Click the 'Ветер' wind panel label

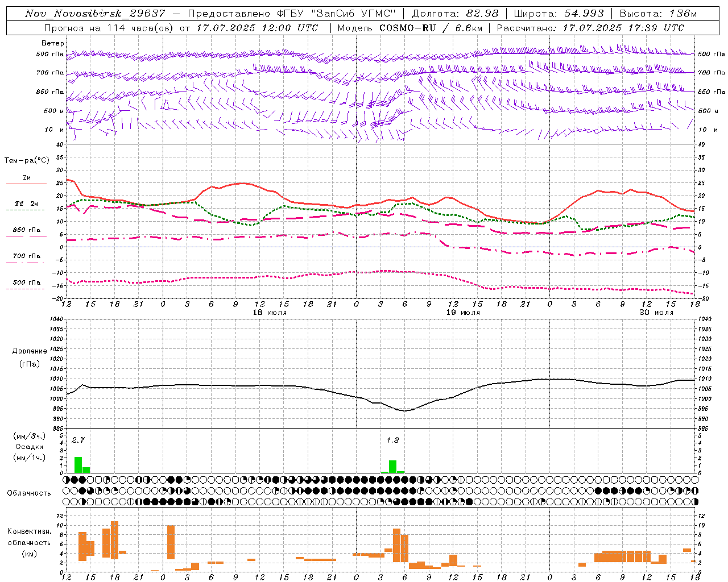pos(53,43)
